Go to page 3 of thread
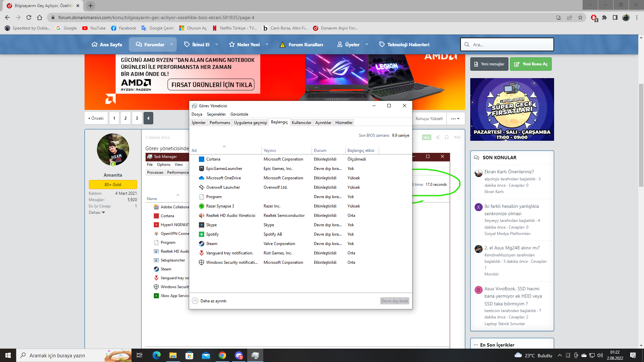The height and width of the screenshot is (362, 644). point(137,118)
